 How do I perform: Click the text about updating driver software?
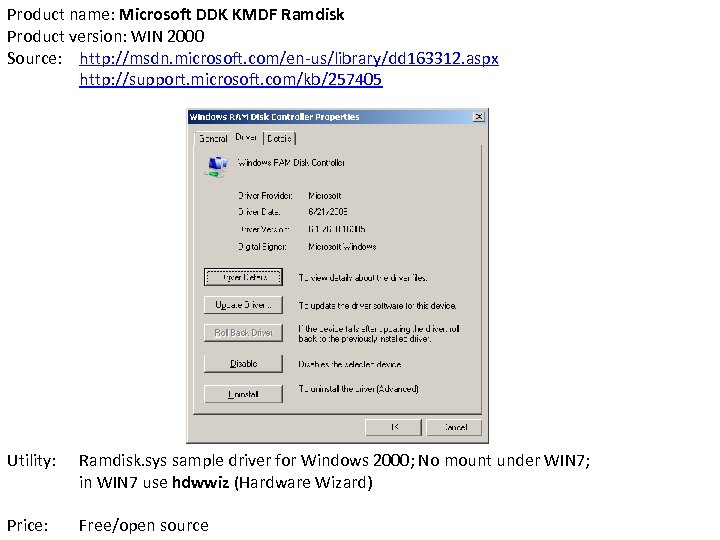[x=377, y=306]
